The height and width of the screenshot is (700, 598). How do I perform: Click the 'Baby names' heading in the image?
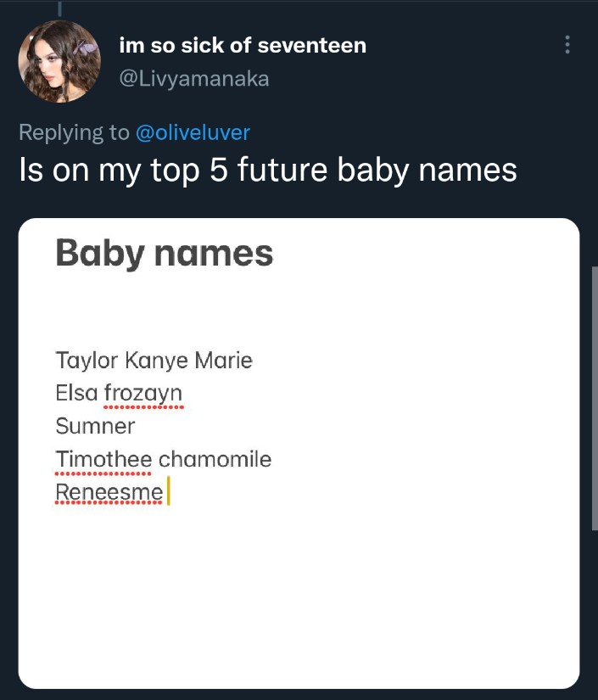point(165,253)
